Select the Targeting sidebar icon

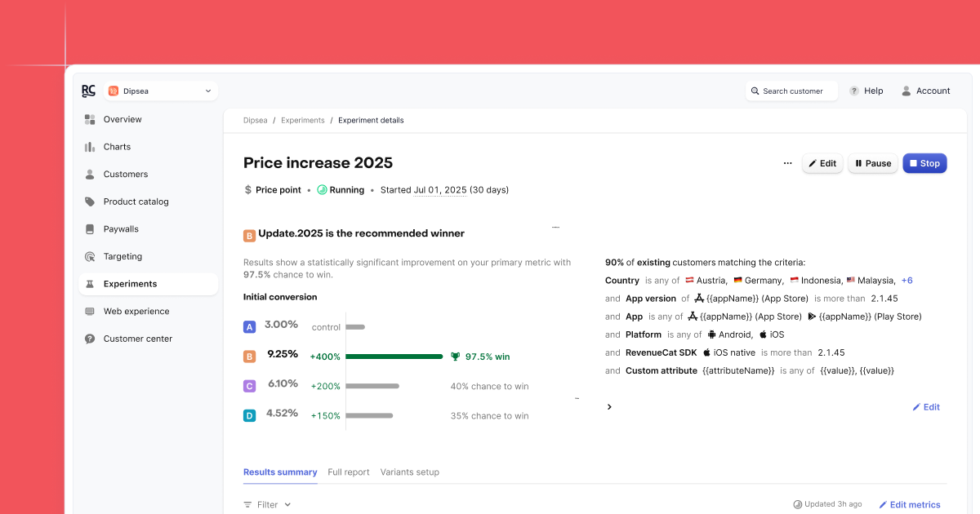[x=90, y=257]
